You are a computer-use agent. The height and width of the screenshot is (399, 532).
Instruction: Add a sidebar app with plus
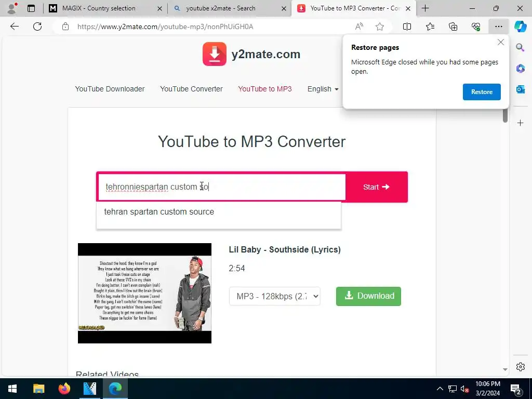point(520,123)
